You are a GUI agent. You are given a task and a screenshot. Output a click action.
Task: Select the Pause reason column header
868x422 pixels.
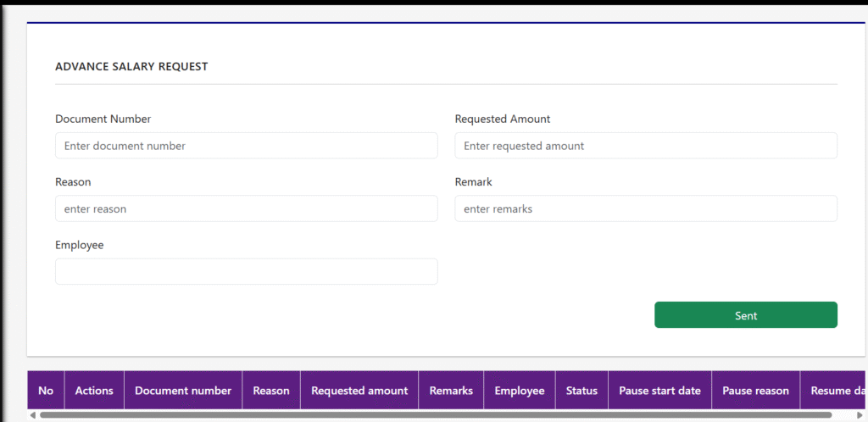click(755, 391)
